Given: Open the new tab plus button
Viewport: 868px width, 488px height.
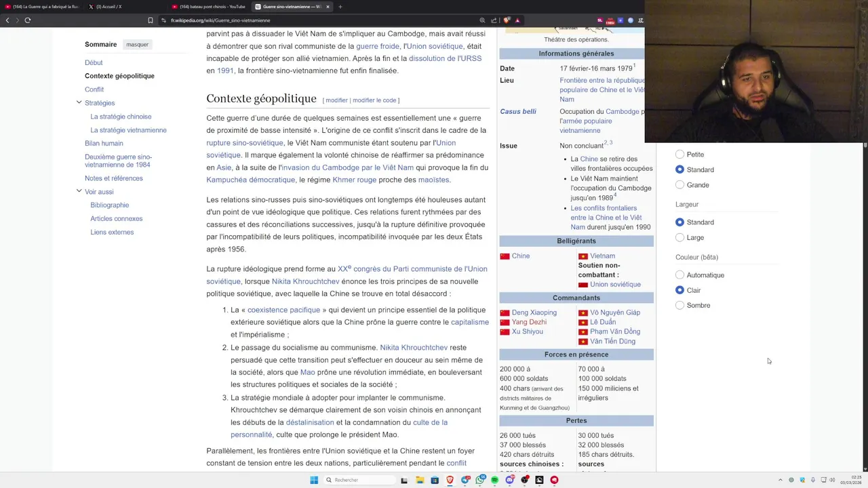Looking at the screenshot, I should (x=340, y=7).
